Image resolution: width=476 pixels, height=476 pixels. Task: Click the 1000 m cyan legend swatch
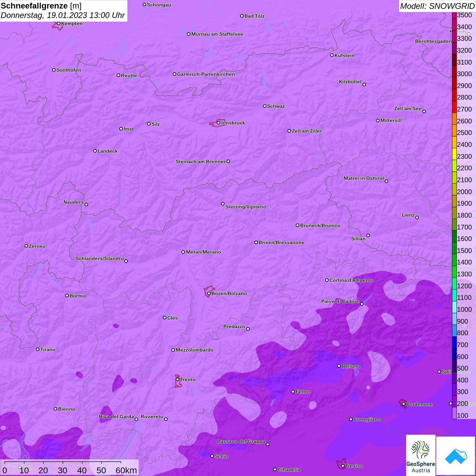point(454,307)
